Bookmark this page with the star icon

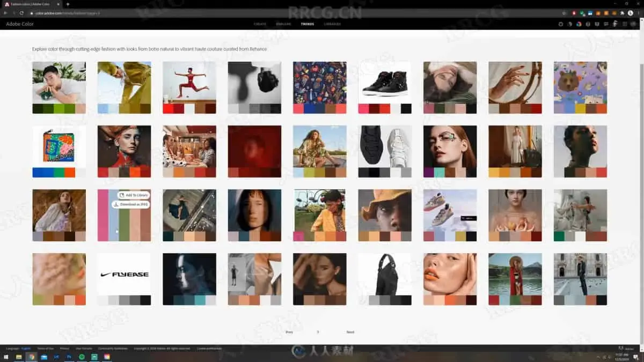point(564,13)
